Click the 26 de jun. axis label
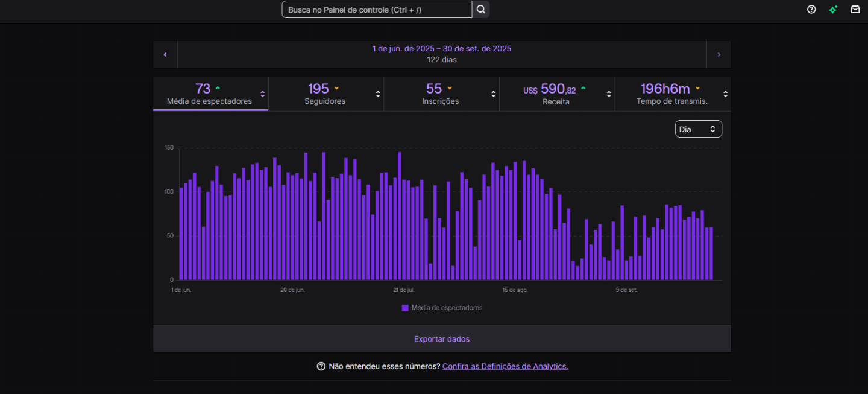868x394 pixels. (x=292, y=290)
